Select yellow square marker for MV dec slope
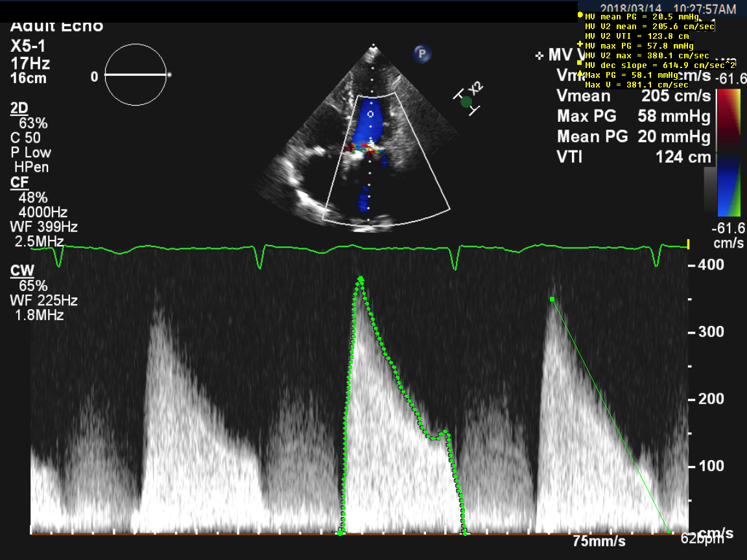 (x=580, y=64)
